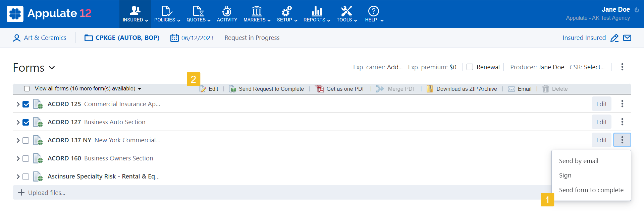Click the Delete toolbar link
Screen dimensions: 644x217
pyautogui.click(x=560, y=89)
